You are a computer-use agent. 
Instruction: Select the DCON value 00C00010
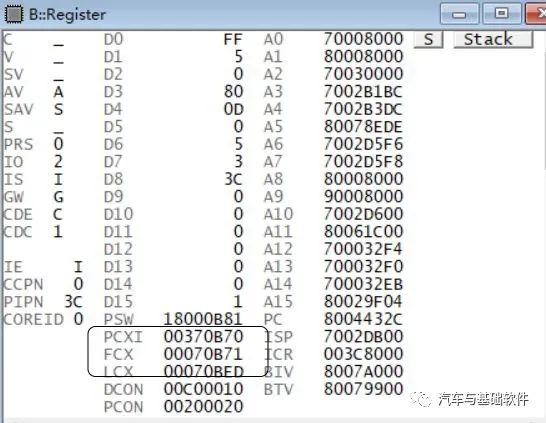click(203, 389)
